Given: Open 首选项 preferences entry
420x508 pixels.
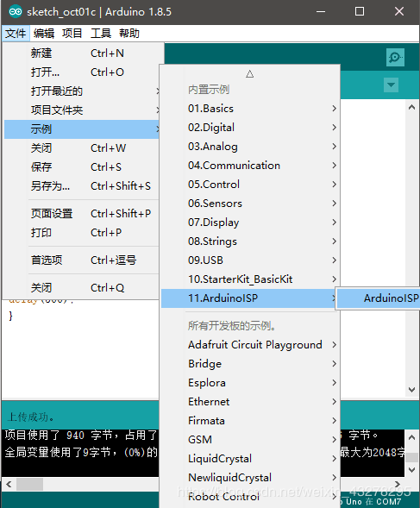Looking at the screenshot, I should [x=81, y=260].
